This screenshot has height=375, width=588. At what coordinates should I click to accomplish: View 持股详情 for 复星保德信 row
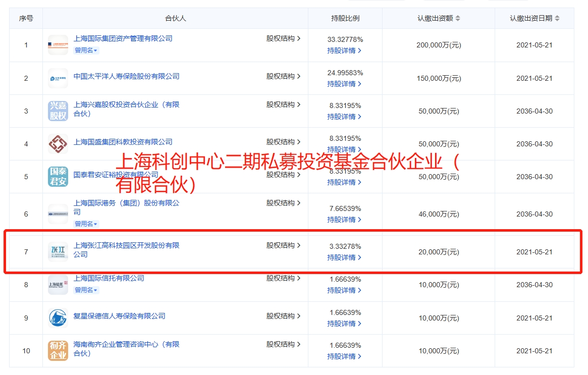coord(344,323)
